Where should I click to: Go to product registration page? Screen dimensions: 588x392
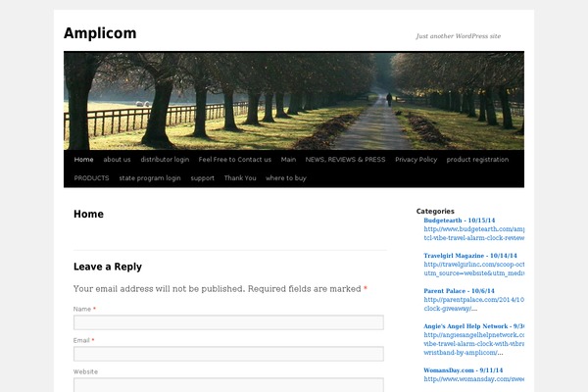(x=477, y=160)
